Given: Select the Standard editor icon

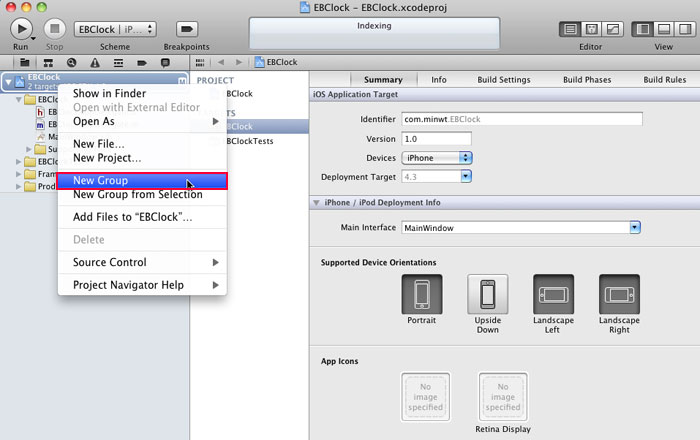Looking at the screenshot, I should (x=570, y=29).
